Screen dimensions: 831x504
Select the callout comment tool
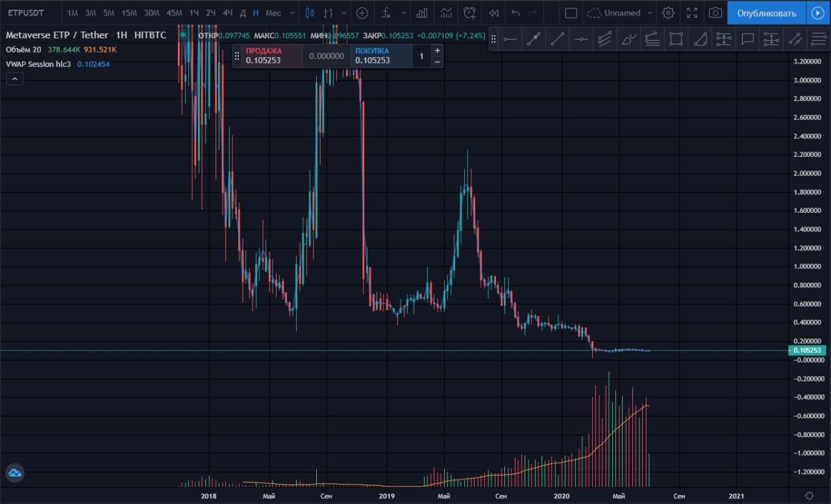748,40
